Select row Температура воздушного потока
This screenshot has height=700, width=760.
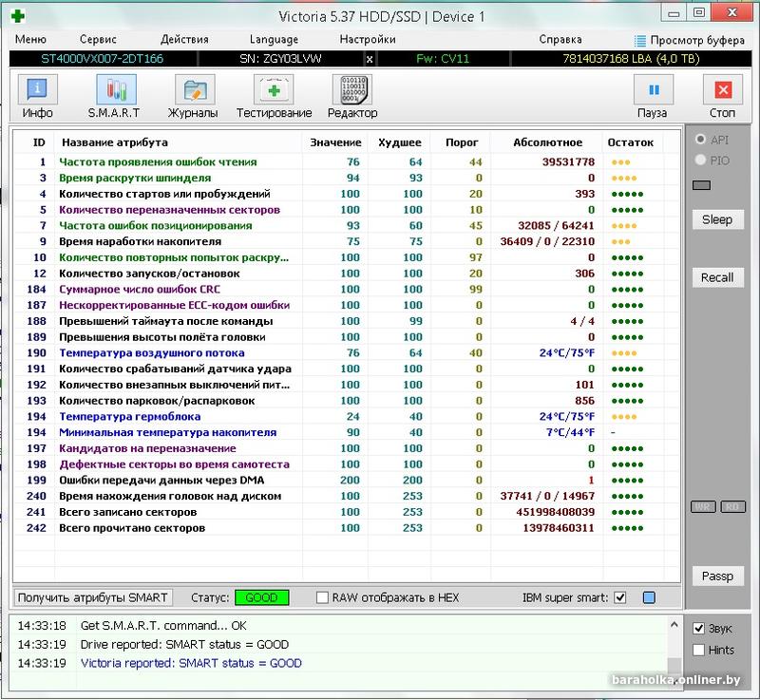pyautogui.click(x=347, y=352)
